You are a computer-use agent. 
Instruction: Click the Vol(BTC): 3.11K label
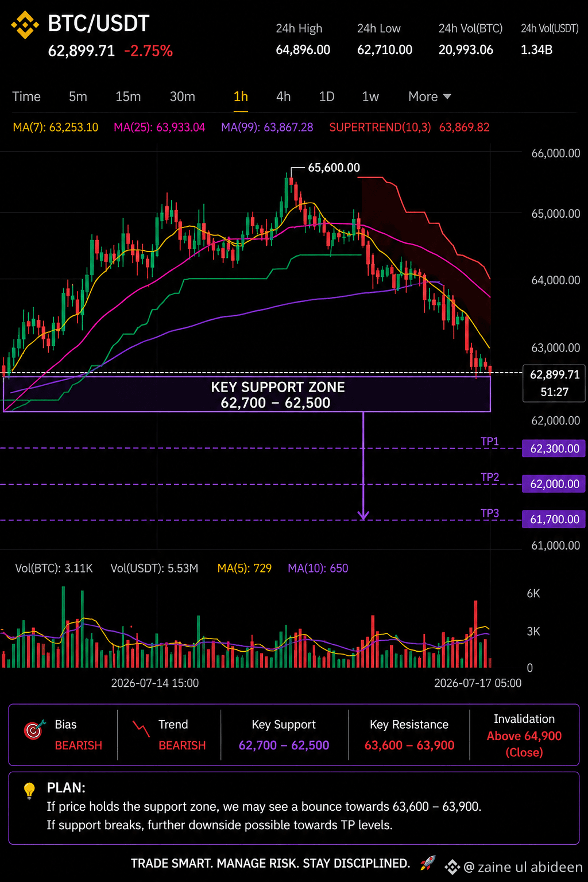pyautogui.click(x=54, y=568)
